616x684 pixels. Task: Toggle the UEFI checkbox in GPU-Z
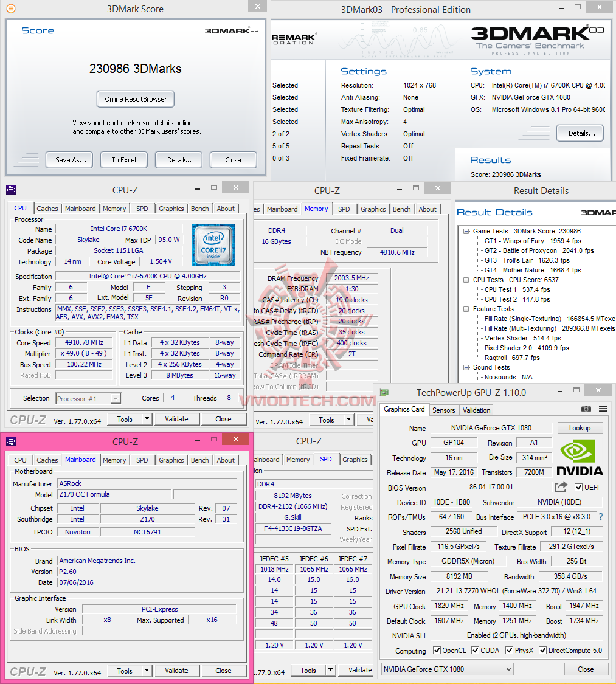tap(578, 487)
